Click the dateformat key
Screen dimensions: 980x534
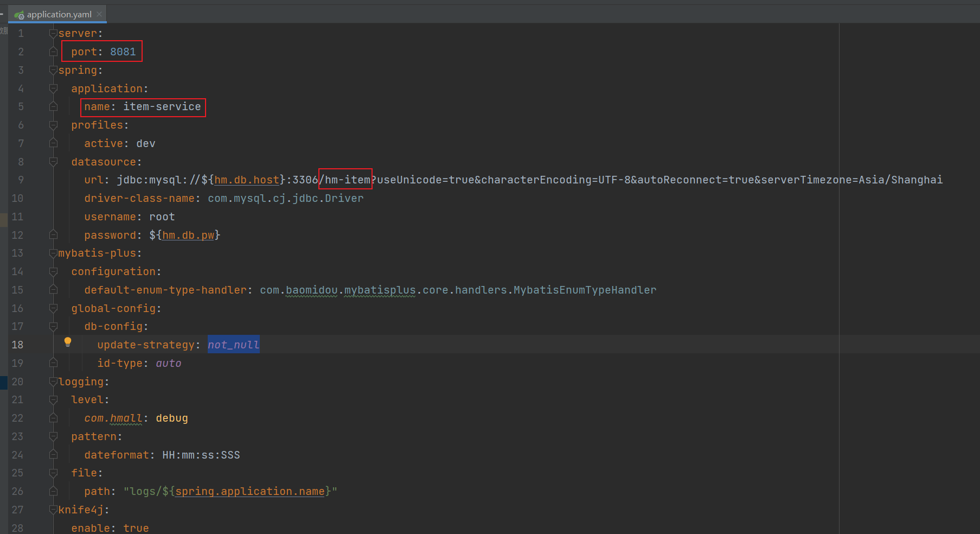117,455
